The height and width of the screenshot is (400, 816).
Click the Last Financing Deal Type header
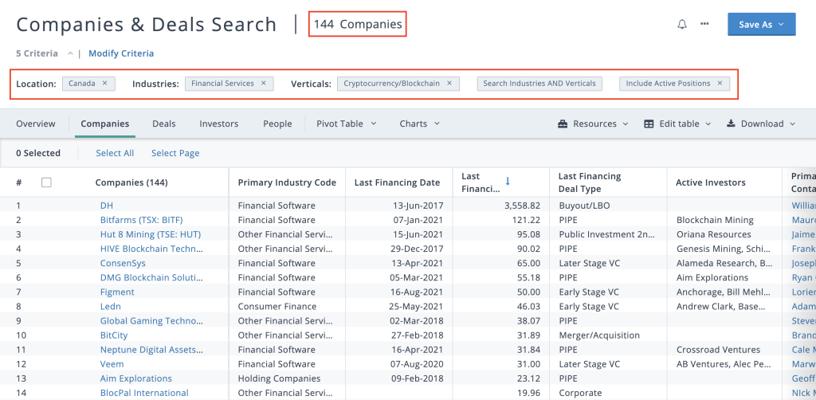(x=590, y=183)
